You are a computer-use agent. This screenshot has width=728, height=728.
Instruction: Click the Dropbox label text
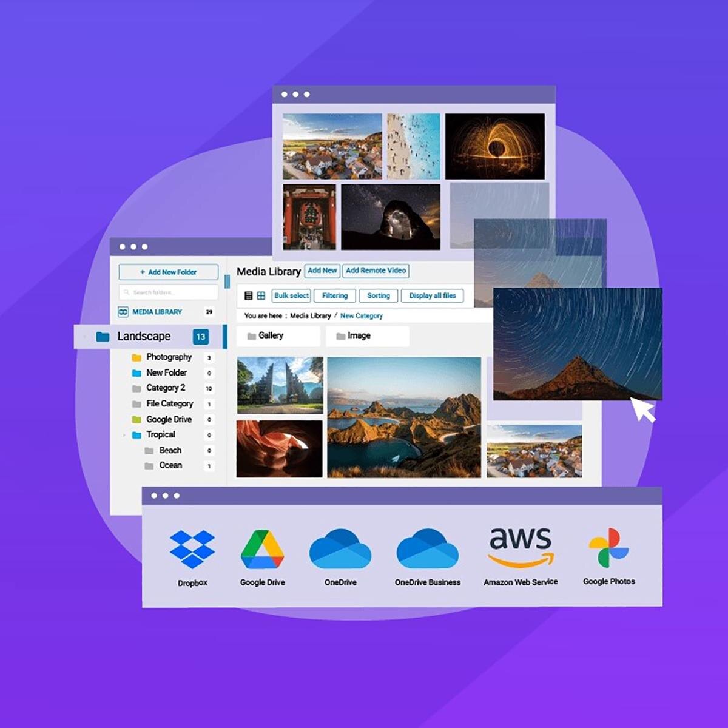click(192, 583)
